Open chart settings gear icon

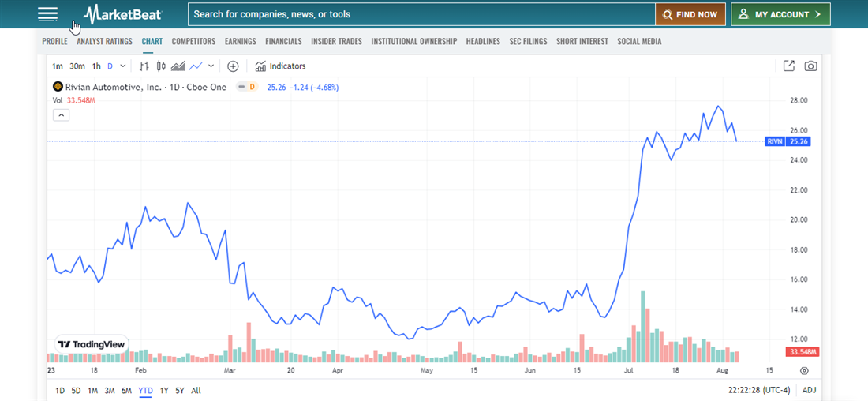(804, 370)
